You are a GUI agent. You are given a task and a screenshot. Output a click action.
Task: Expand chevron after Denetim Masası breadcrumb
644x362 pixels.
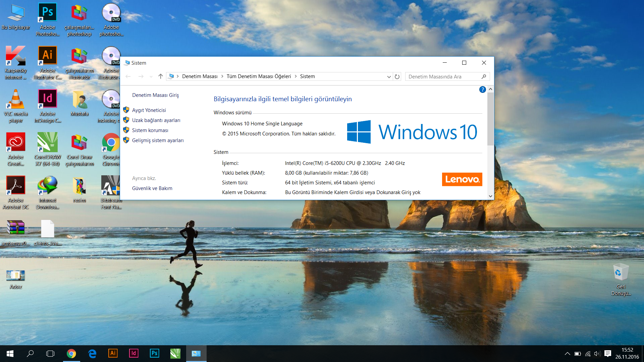[x=222, y=76]
